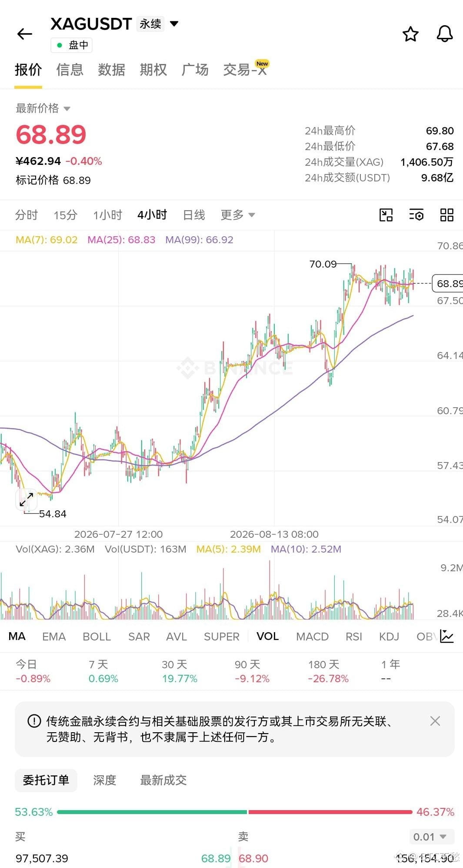Add XAGUSDT to favorites with star icon
Viewport: 463px width, 868px height.
pos(410,34)
